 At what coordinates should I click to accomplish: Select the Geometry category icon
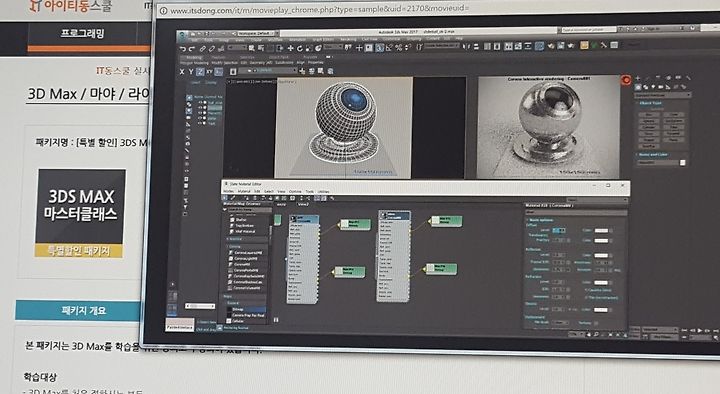[638, 87]
